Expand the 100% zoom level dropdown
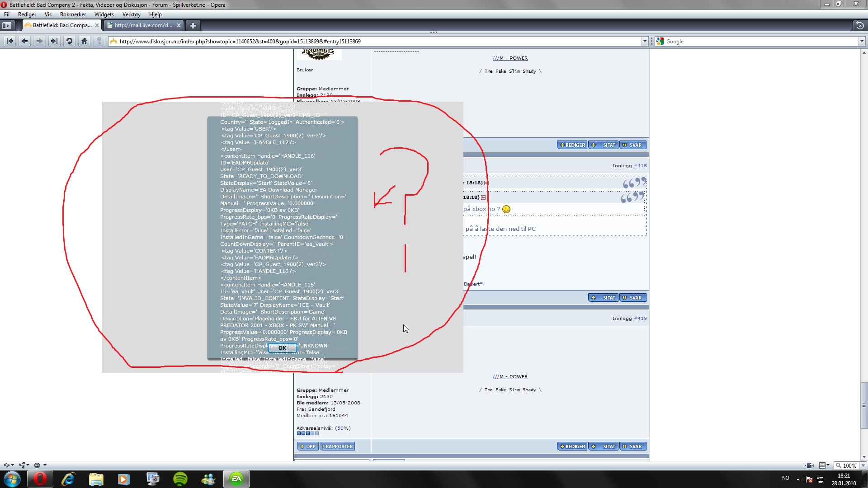Image resolution: width=868 pixels, height=488 pixels. click(863, 465)
